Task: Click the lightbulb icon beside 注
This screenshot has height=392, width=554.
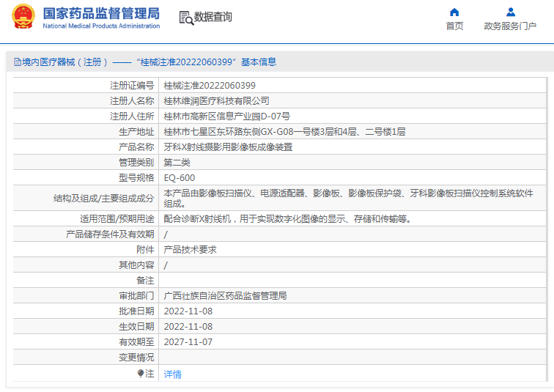Action: [x=141, y=373]
